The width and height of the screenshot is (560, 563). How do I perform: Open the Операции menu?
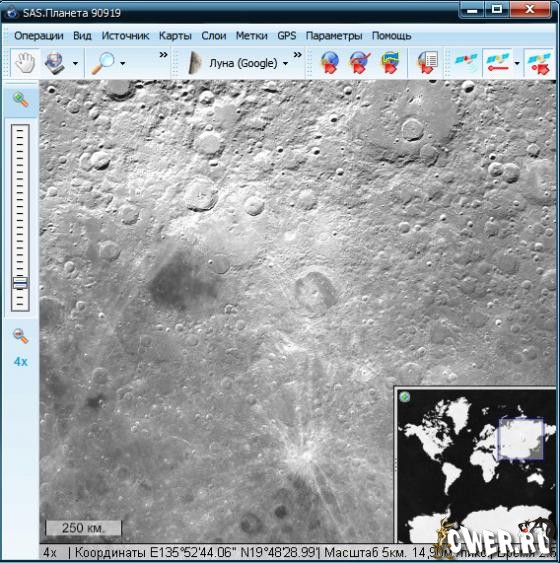[39, 36]
